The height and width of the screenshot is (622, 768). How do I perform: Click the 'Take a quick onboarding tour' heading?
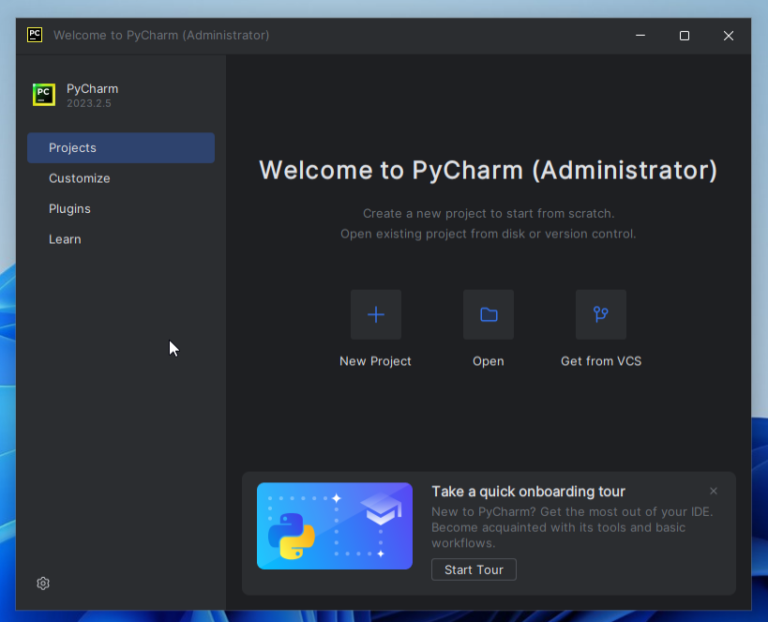tap(528, 491)
